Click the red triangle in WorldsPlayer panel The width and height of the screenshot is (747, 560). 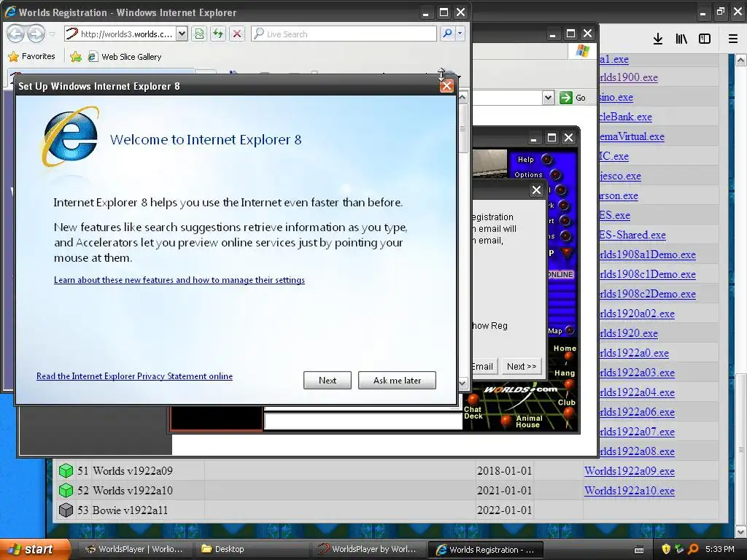pos(566,253)
